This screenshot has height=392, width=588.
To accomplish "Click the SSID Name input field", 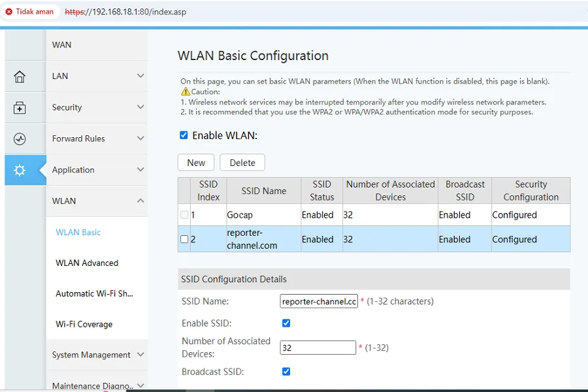I will pyautogui.click(x=318, y=301).
